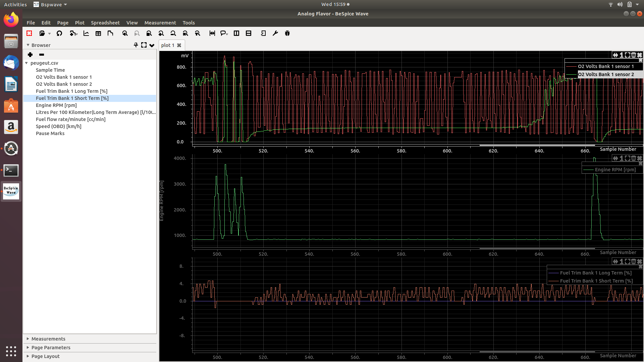Click the add cursor markers icon
Image resolution: width=644 pixels, height=362 pixels.
[212, 33]
